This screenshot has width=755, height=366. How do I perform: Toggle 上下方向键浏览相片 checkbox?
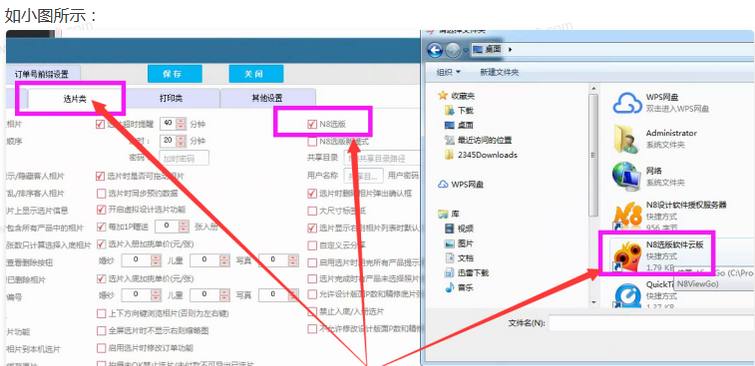click(x=101, y=314)
